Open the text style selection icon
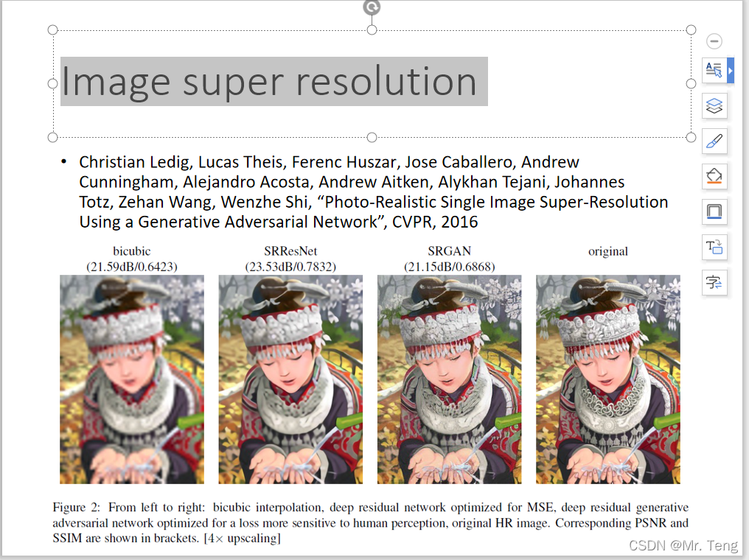The image size is (749, 560). pyautogui.click(x=714, y=70)
